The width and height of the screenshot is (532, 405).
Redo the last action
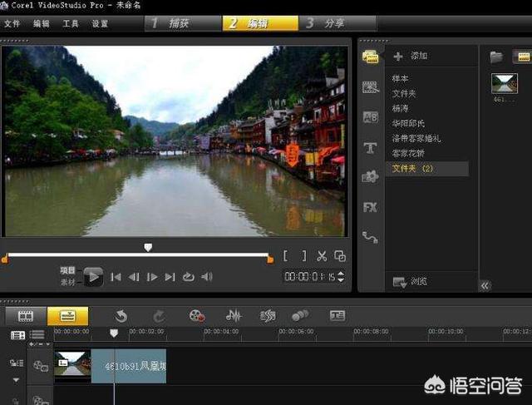pyautogui.click(x=159, y=316)
